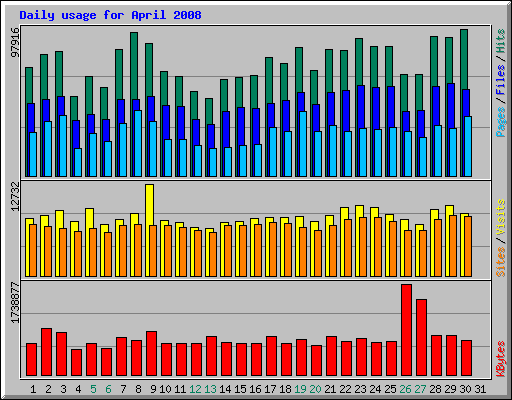
Task: Click the Sites legend label
Action: pyautogui.click(x=501, y=262)
